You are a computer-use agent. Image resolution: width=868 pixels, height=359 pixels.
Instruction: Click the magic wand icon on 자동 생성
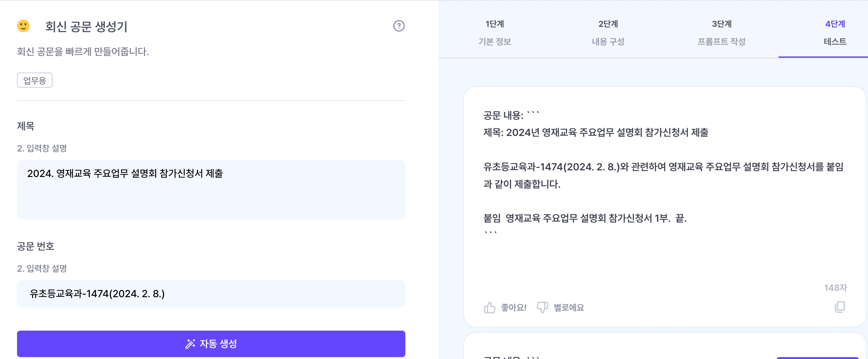click(190, 344)
